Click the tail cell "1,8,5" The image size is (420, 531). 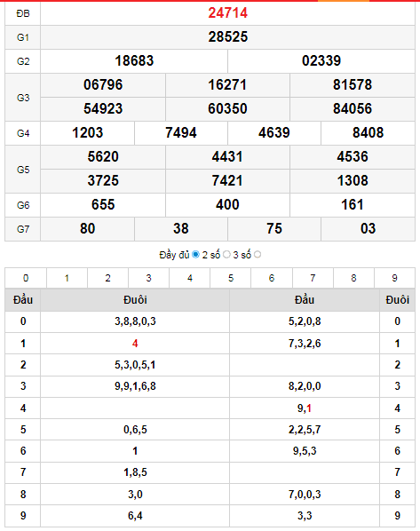pyautogui.click(x=135, y=472)
